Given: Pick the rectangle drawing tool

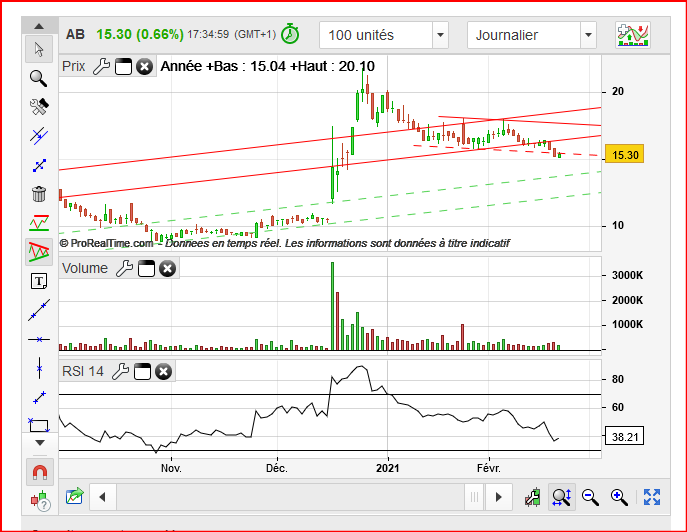Looking at the screenshot, I should (x=39, y=426).
